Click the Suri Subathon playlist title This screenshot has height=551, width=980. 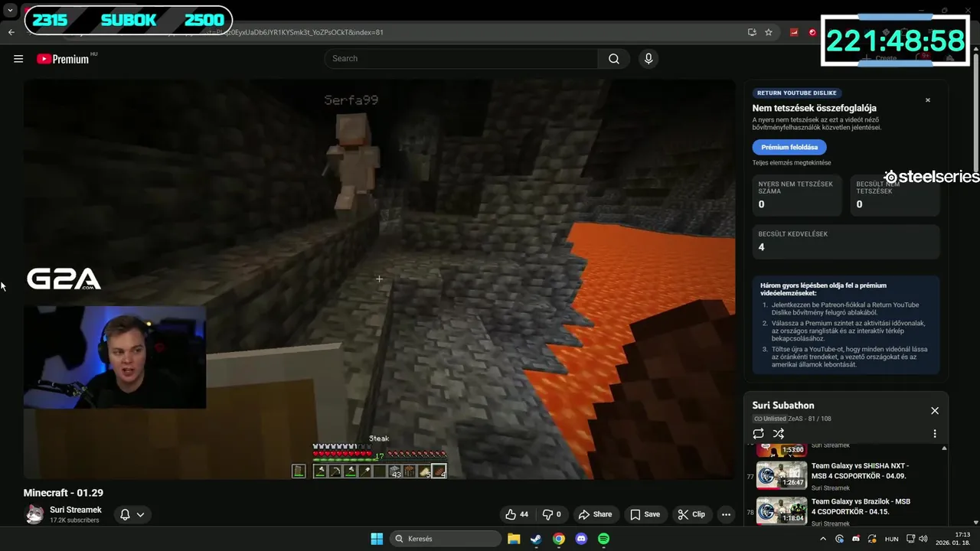pyautogui.click(x=783, y=406)
